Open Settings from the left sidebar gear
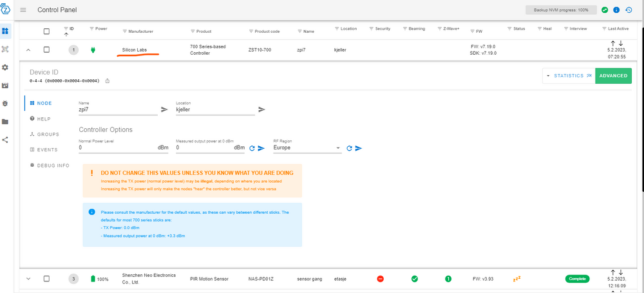The image size is (644, 293). 5,67
